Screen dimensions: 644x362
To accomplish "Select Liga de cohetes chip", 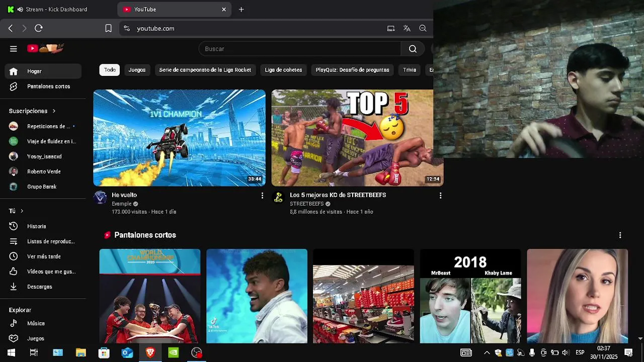I will tap(283, 70).
